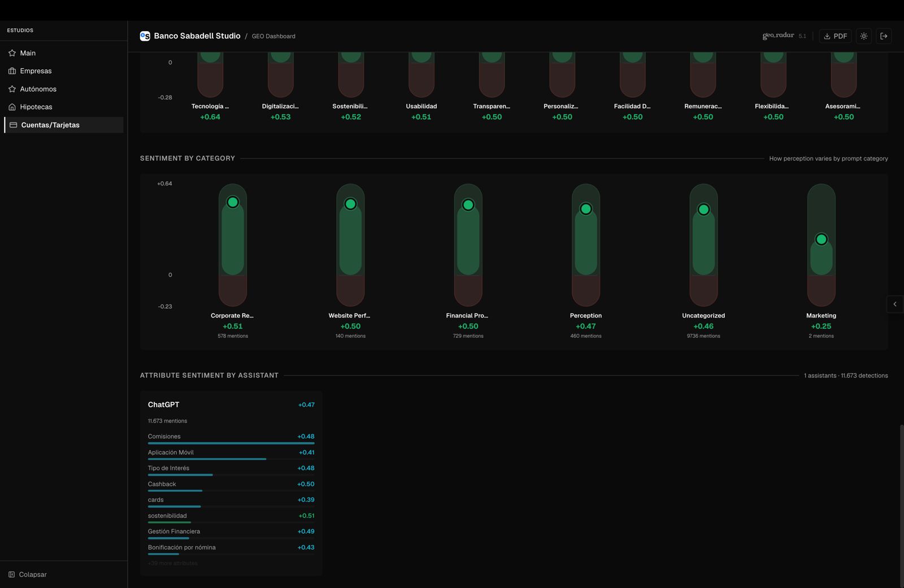The image size is (904, 588).
Task: Expand the right side panel chevron
Action: 894,304
